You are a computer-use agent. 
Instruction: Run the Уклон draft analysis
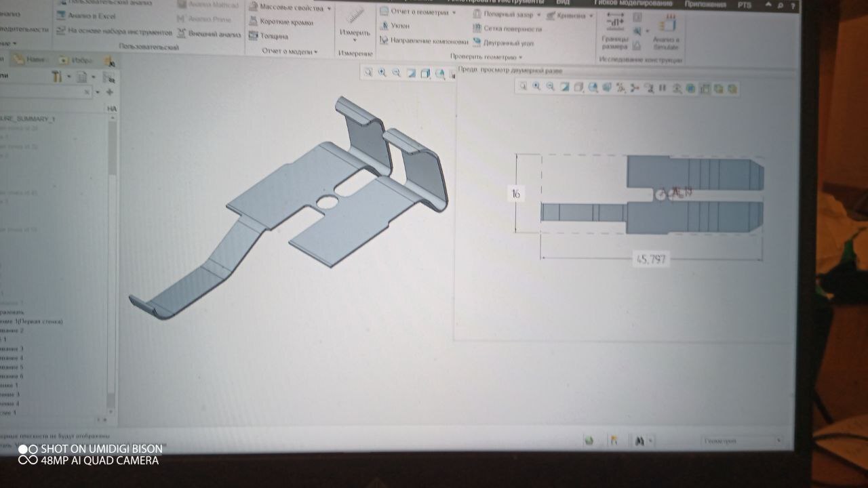tap(395, 26)
